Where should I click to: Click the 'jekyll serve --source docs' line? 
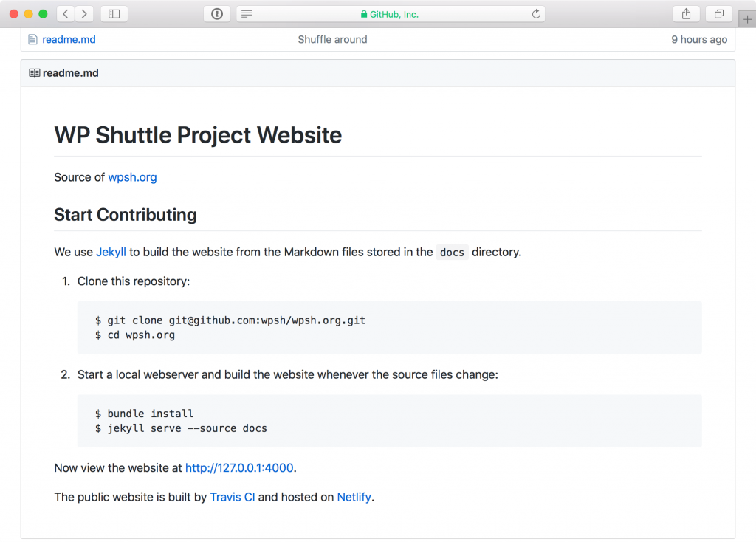coord(187,428)
